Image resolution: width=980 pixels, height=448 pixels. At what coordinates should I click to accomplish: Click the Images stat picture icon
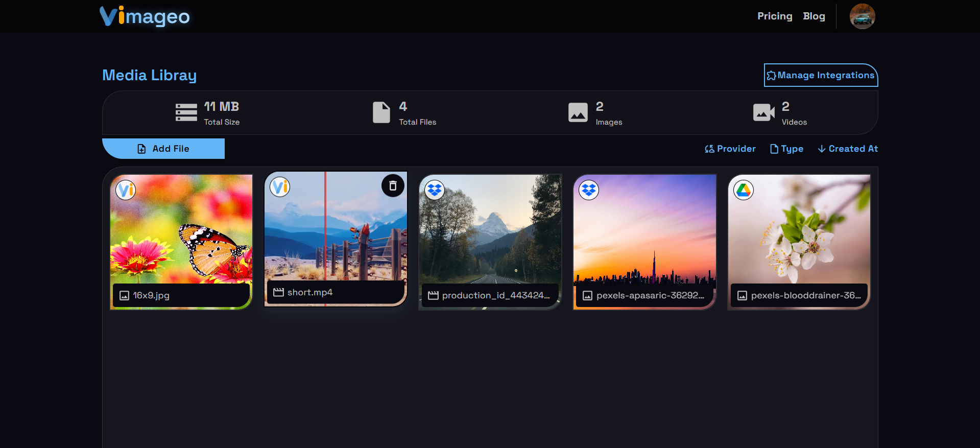[578, 112]
